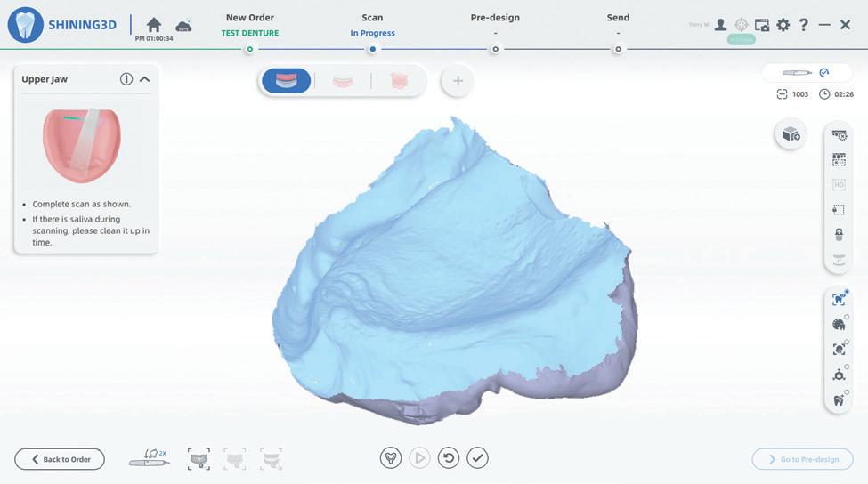Screen dimensions: 868x484
Task: Select the third jaw capture frame icon
Action: [272, 459]
